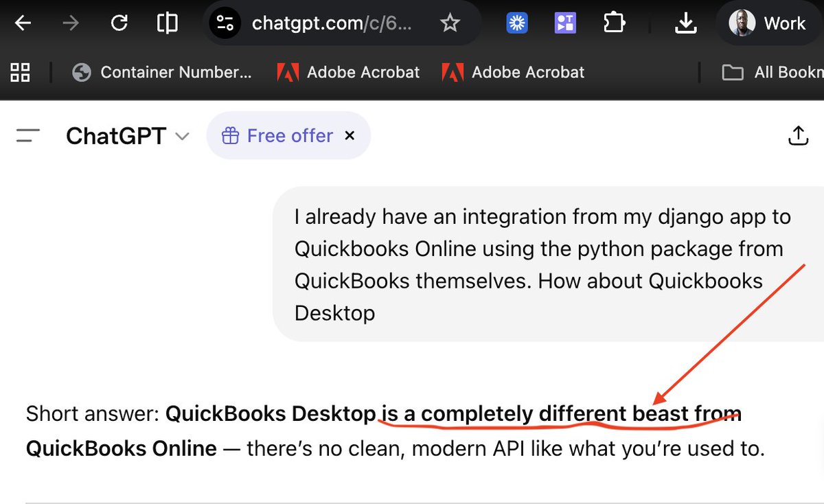Open the Downloads icon
Viewport: 824px width, 504px height.
(x=685, y=23)
